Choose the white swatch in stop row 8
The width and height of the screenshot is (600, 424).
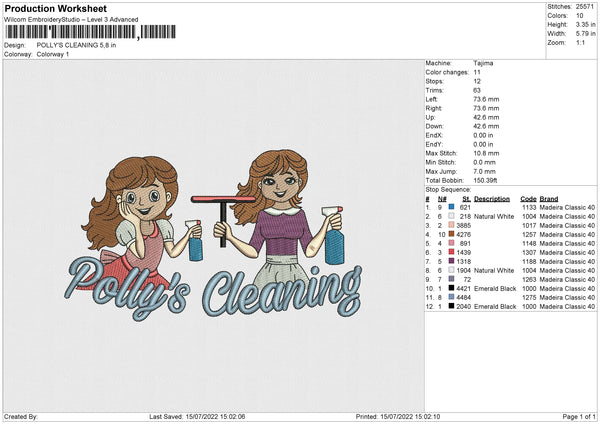point(452,270)
